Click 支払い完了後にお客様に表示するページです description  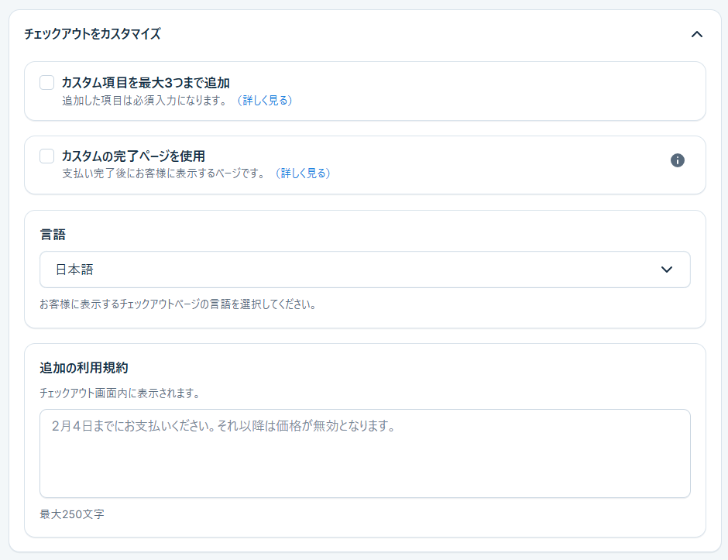[164, 173]
